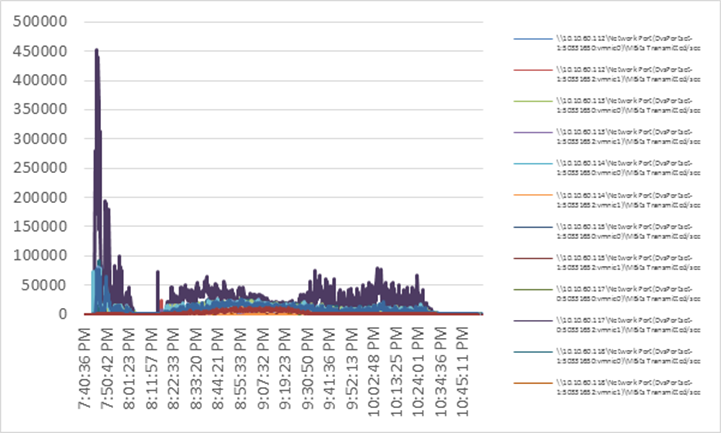Click the 9:41:36 PM time label

(x=329, y=368)
